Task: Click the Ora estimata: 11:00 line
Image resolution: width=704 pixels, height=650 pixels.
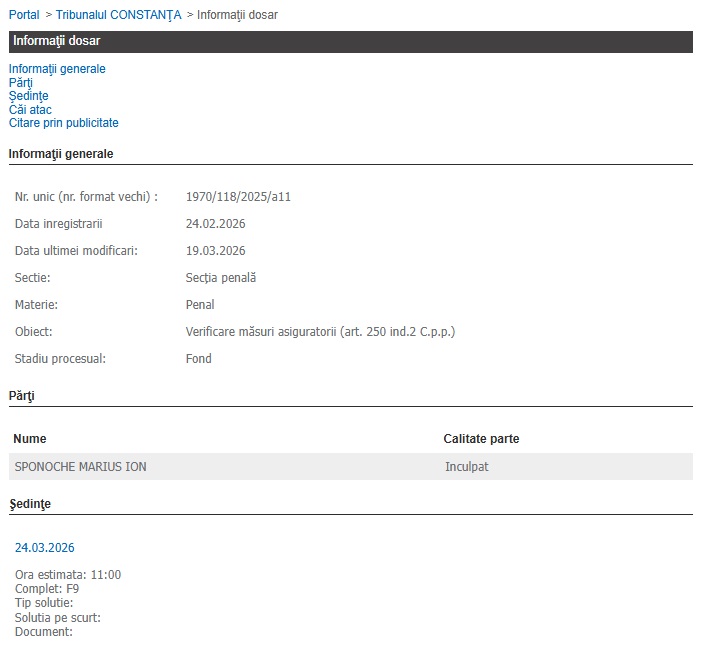Action: pos(68,575)
